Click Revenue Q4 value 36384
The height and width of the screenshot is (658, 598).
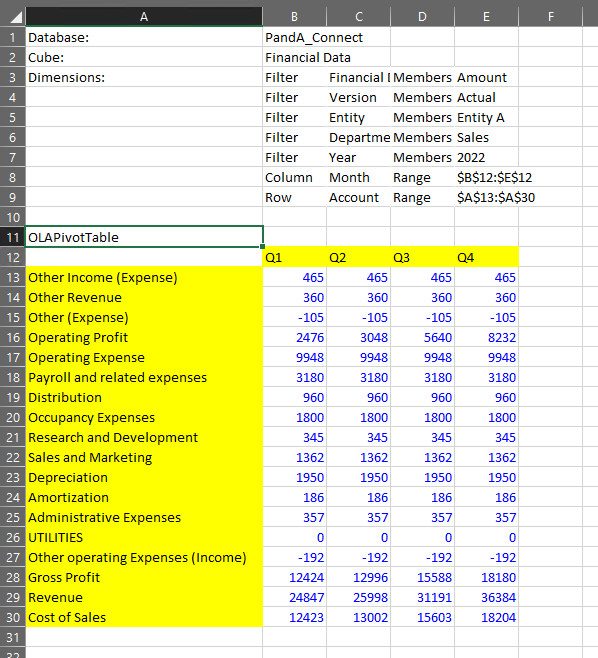486,597
